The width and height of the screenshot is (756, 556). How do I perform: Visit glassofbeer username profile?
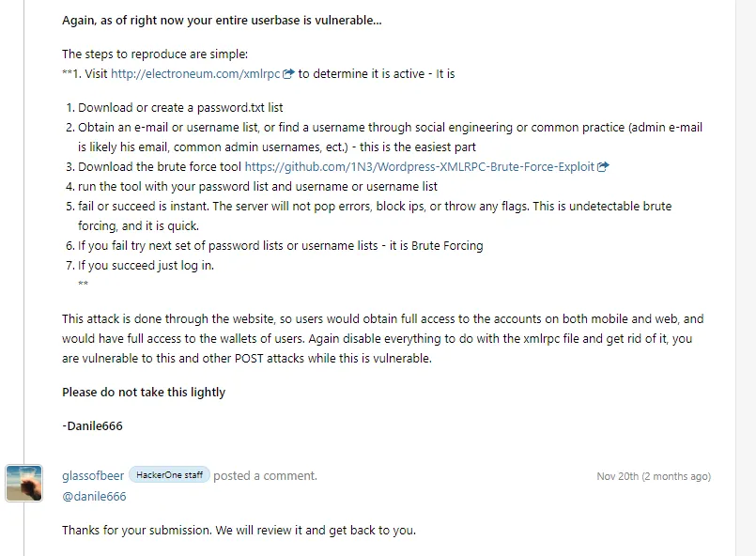coord(93,476)
